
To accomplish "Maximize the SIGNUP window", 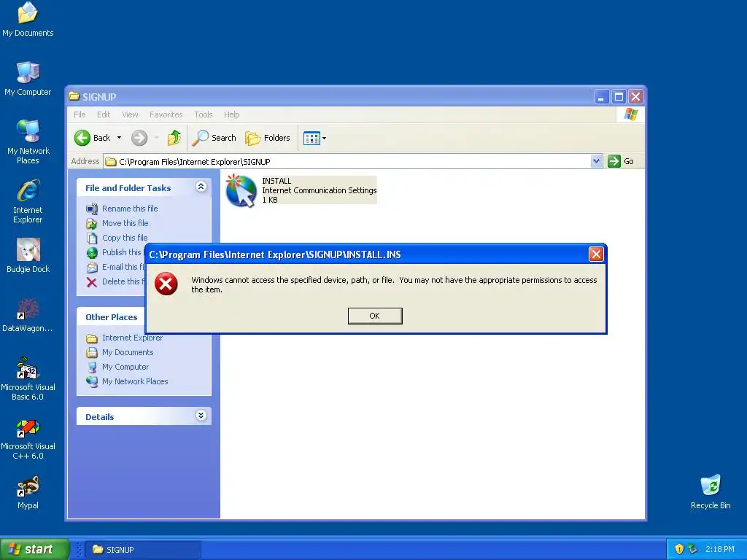I will [x=619, y=97].
